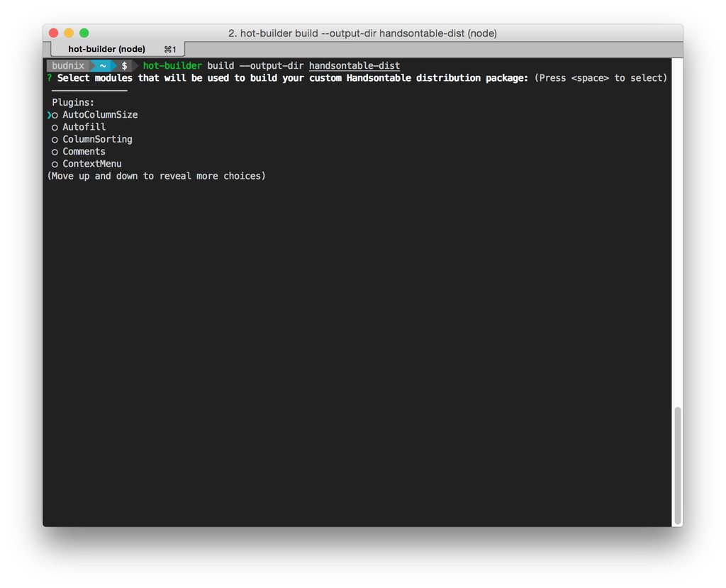Screen dimensions: 726x588
Task: Click the underlined handsontable-dist argument
Action: [354, 66]
